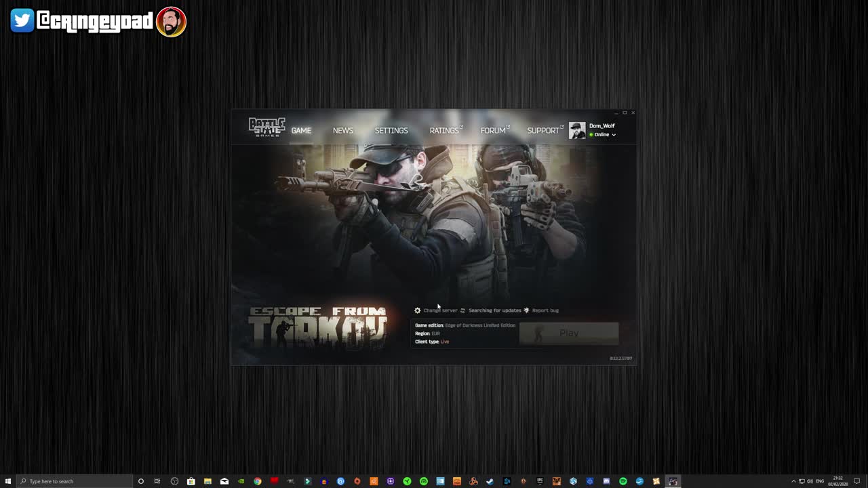This screenshot has height=488, width=868.
Task: Open Nvidia GeForce app in taskbar
Action: tap(241, 481)
